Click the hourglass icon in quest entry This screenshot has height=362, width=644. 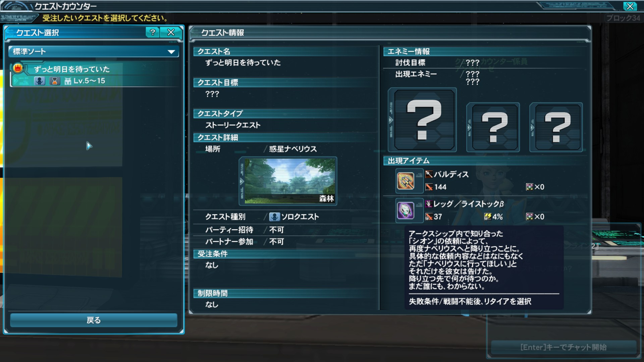55,81
